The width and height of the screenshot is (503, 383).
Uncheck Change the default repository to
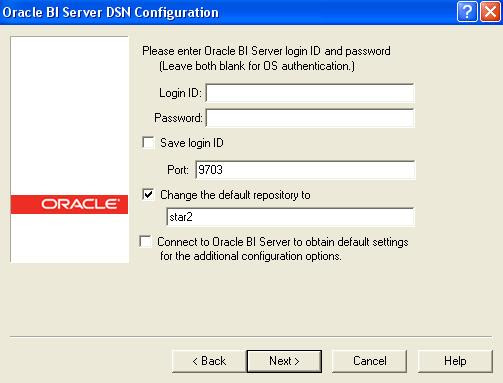148,194
